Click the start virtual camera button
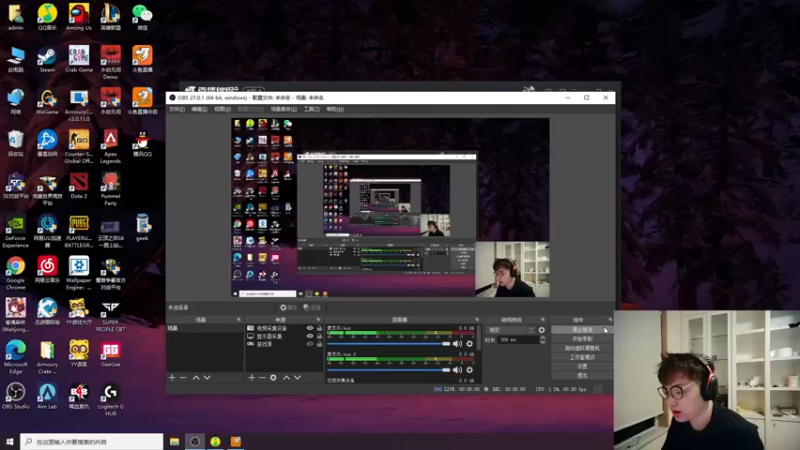 582,348
